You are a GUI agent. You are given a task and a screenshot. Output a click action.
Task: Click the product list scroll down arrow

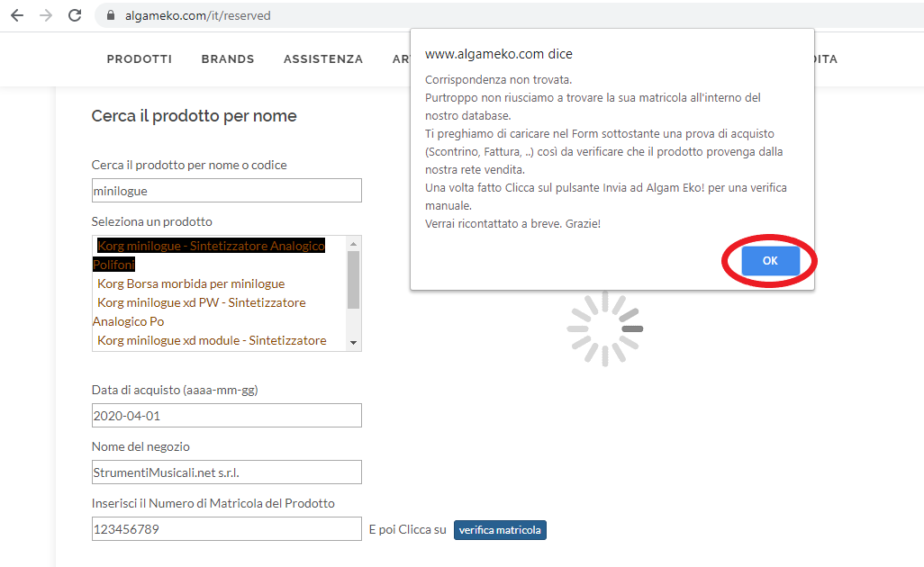coord(354,343)
